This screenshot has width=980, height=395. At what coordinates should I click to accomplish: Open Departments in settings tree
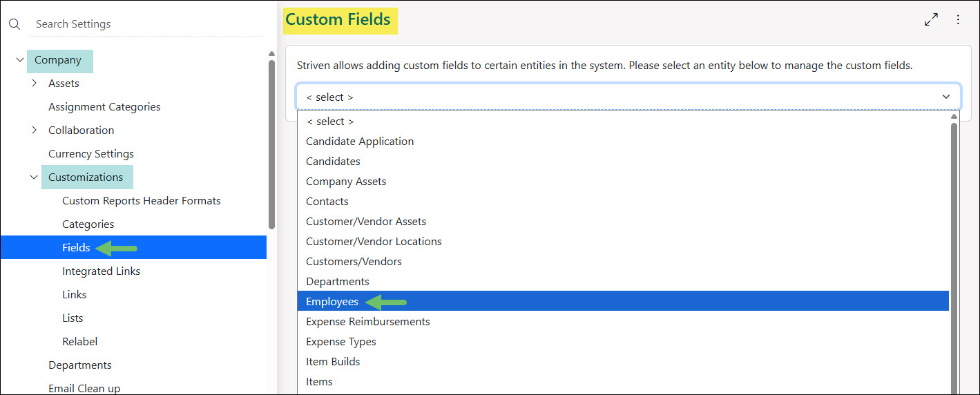pos(80,365)
